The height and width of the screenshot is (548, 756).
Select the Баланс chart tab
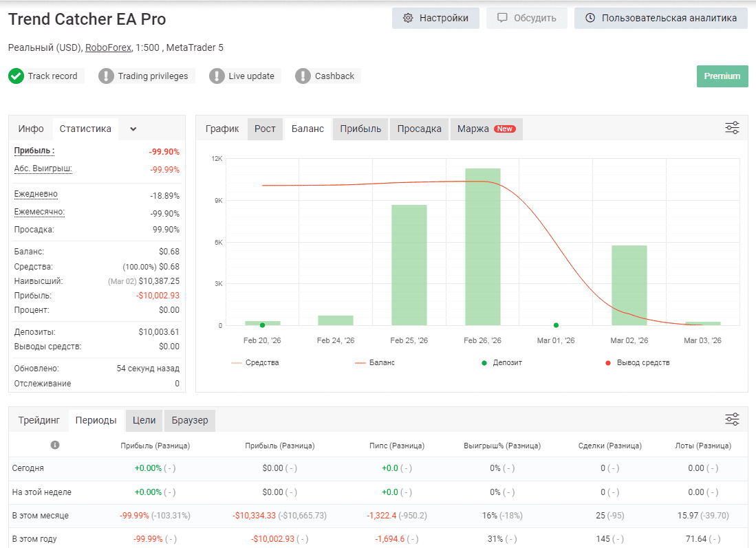(x=307, y=129)
